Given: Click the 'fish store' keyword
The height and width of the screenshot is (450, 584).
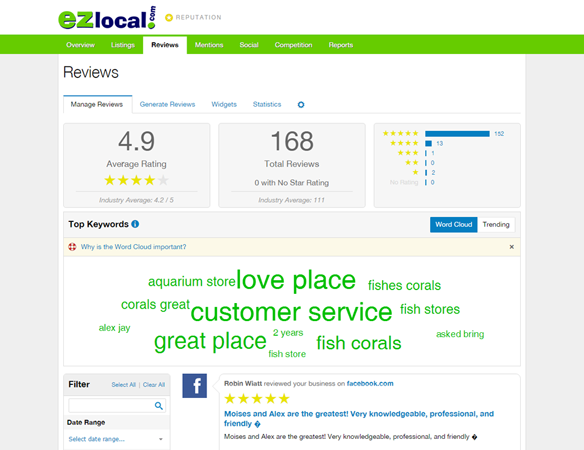Looking at the screenshot, I should tap(287, 354).
